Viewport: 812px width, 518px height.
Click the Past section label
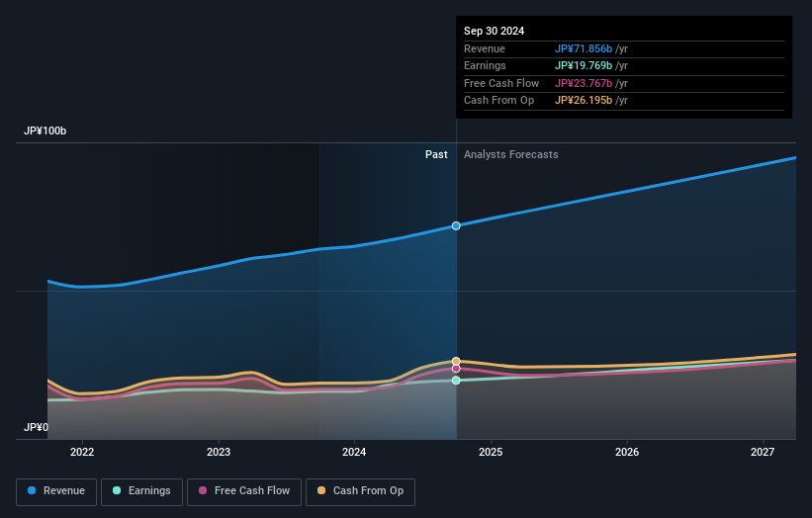coord(436,155)
